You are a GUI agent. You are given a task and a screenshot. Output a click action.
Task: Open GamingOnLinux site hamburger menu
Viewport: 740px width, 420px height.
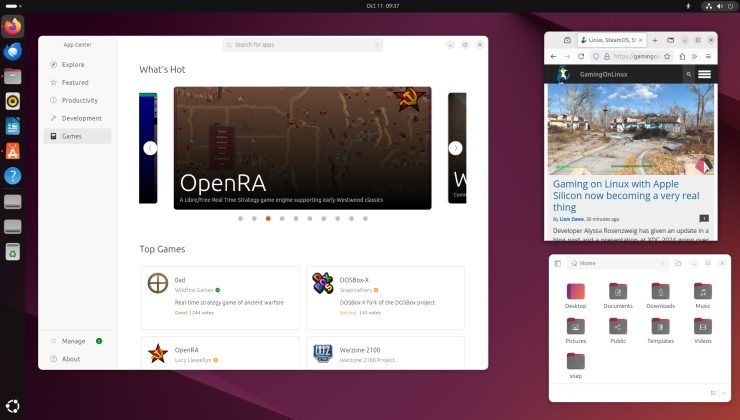click(705, 74)
